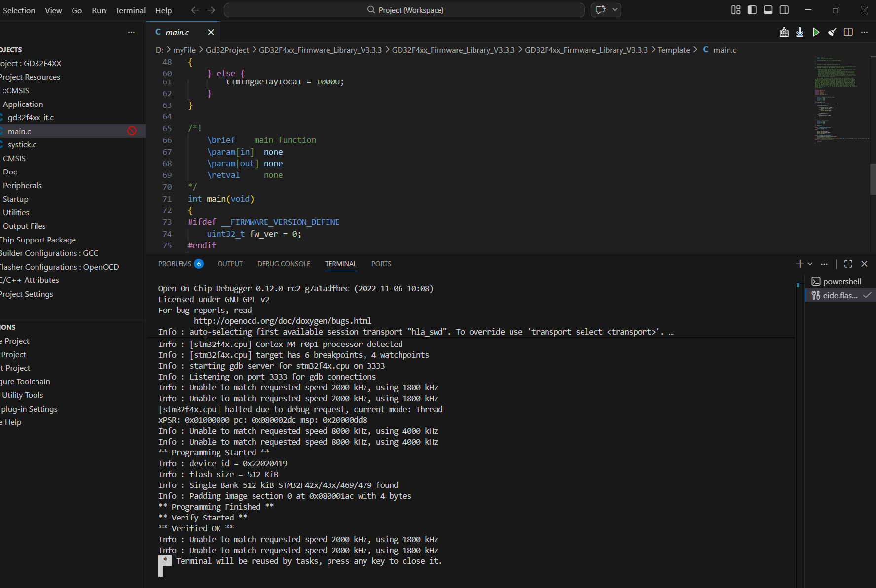The width and height of the screenshot is (876, 588).
Task: Click the editor vertical scrollbar thumb
Action: point(873,179)
